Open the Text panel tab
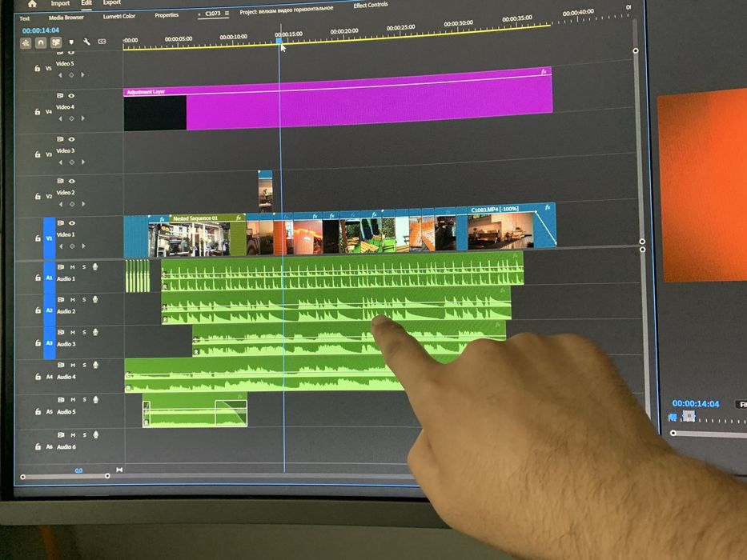The image size is (747, 560). point(24,18)
